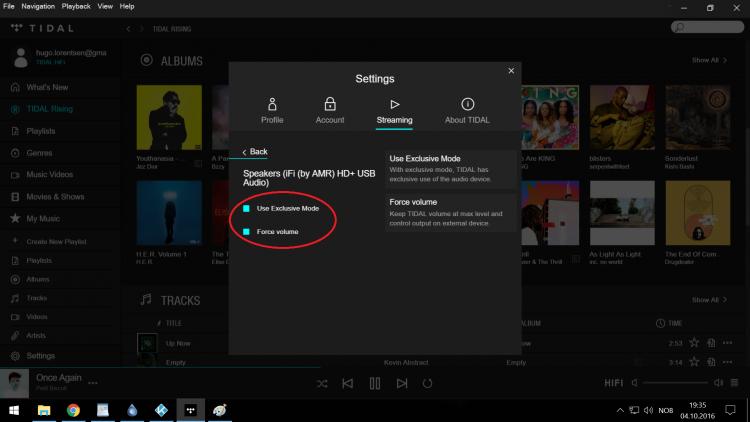Open My Music Videos entry
The width and height of the screenshot is (750, 422).
36,317
